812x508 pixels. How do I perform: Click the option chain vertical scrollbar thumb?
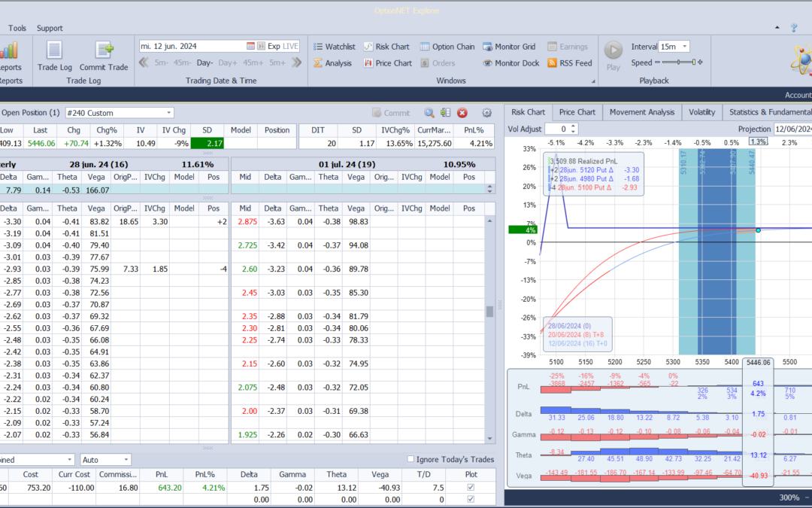coord(489,311)
